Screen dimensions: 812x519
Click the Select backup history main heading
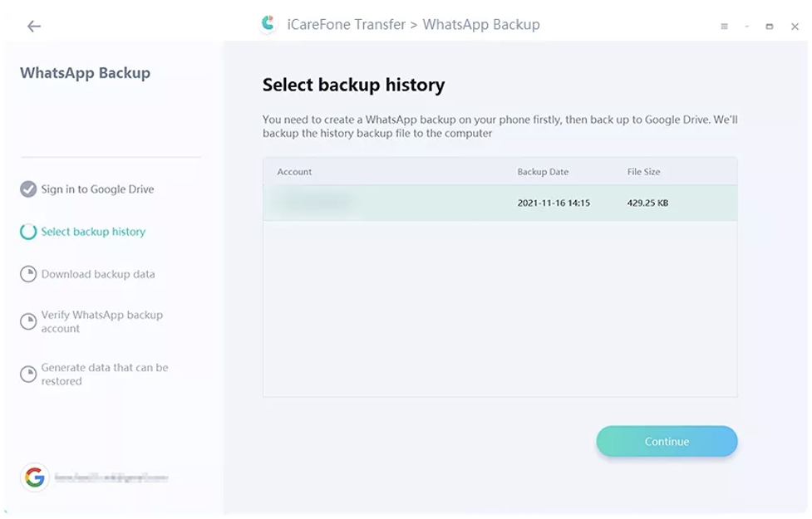tap(353, 85)
